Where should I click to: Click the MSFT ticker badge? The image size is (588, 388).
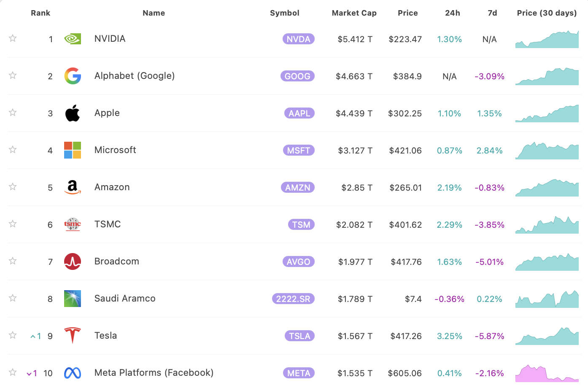pos(299,151)
